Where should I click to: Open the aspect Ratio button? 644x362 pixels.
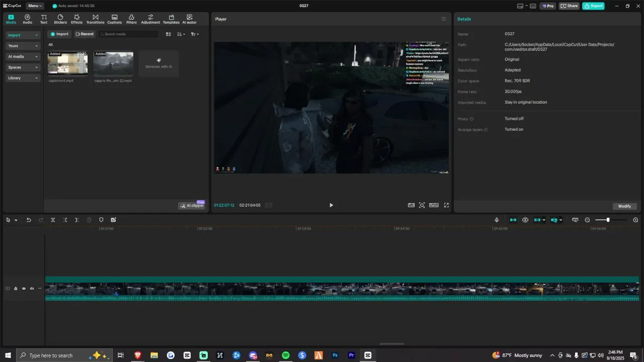(434, 205)
